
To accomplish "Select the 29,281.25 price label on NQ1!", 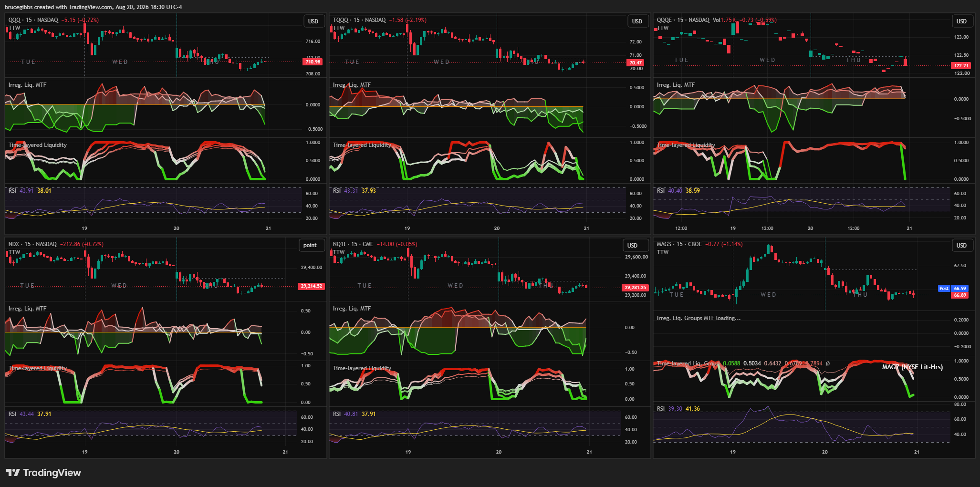I will 636,288.
